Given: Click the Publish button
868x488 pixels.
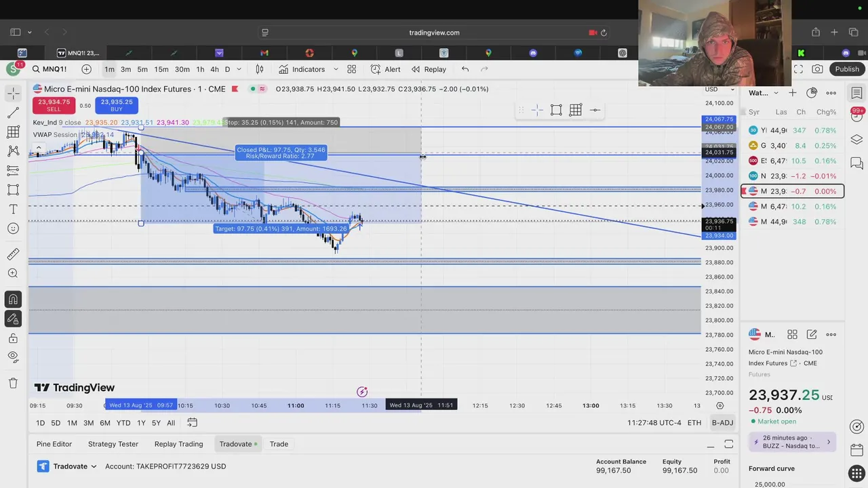Looking at the screenshot, I should pos(847,69).
